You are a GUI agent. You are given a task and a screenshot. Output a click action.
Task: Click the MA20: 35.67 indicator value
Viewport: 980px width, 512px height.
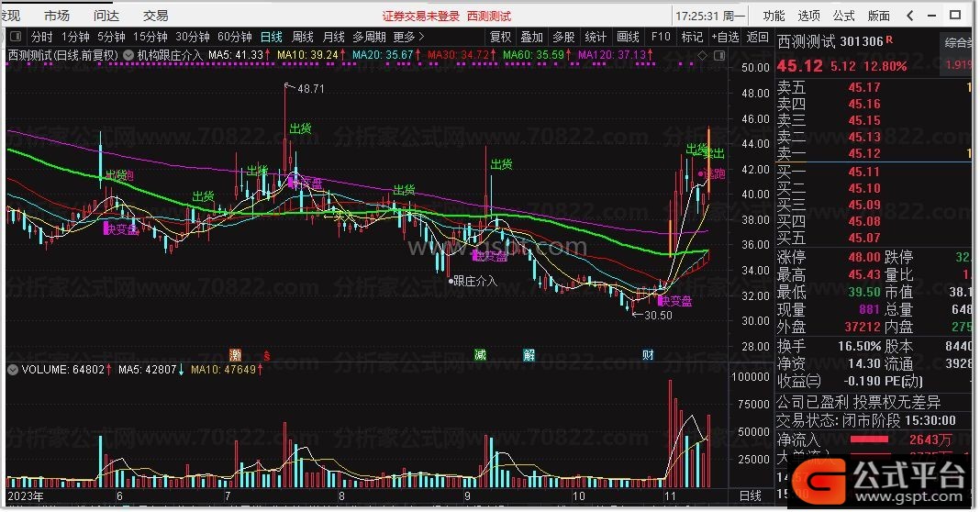386,55
